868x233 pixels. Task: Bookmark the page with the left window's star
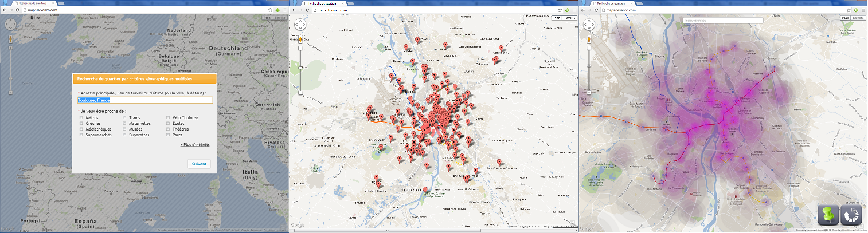270,10
